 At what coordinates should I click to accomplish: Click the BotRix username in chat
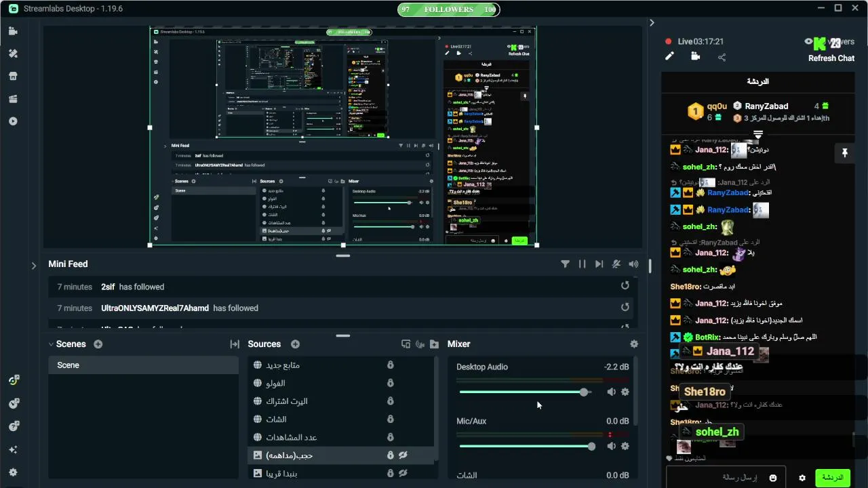point(707,337)
